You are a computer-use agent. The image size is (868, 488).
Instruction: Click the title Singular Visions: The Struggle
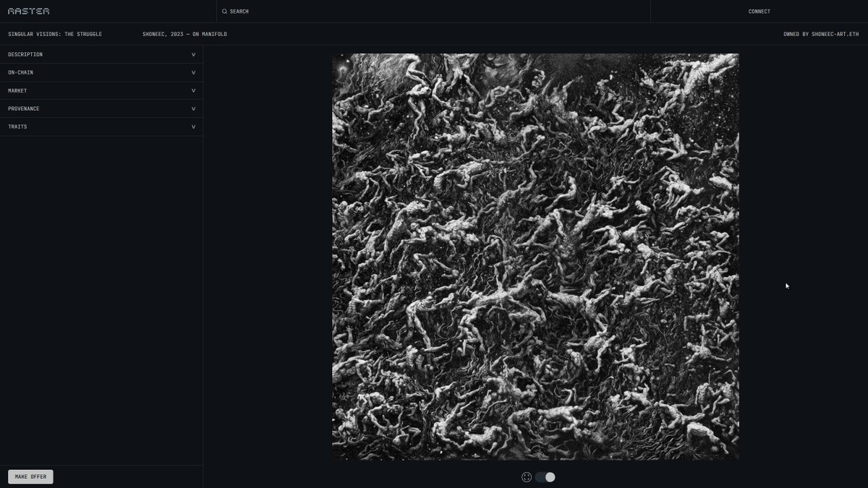[x=55, y=34]
